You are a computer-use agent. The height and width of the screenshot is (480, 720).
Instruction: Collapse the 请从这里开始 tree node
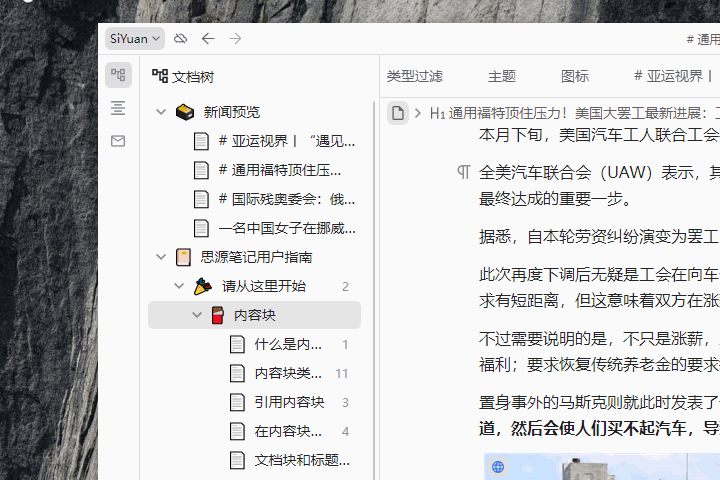click(179, 286)
